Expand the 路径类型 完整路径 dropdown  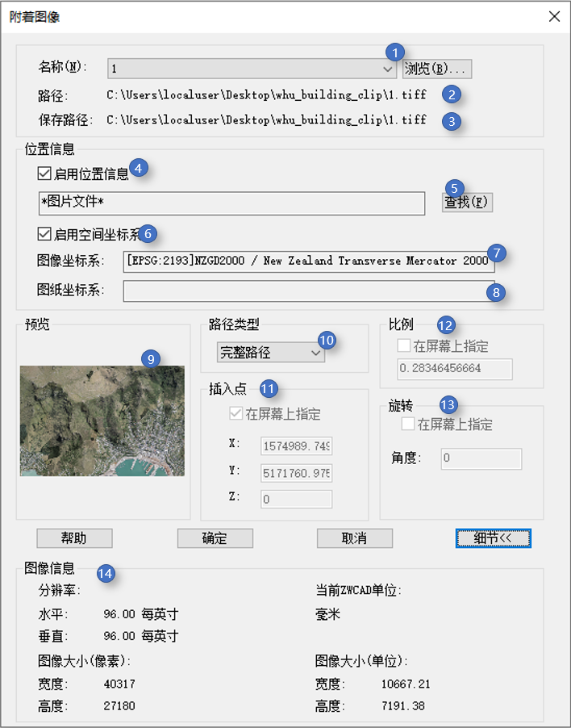(x=270, y=353)
